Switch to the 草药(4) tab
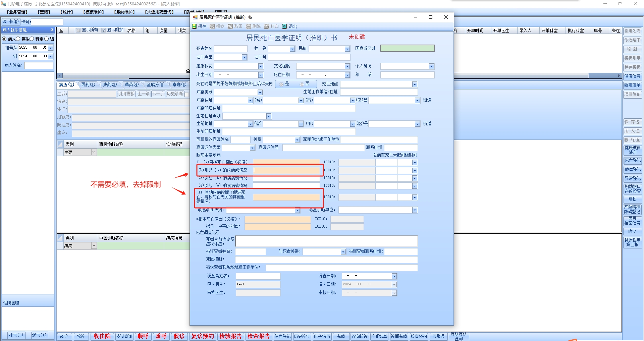644x341 pixels. point(132,84)
